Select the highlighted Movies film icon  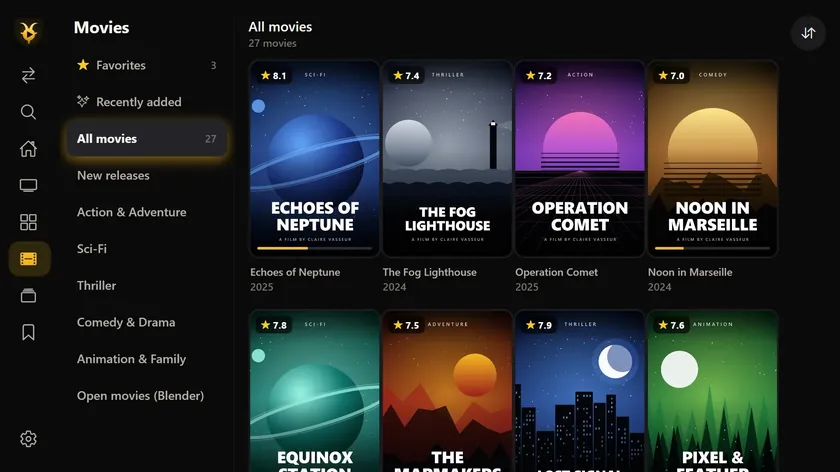click(29, 259)
